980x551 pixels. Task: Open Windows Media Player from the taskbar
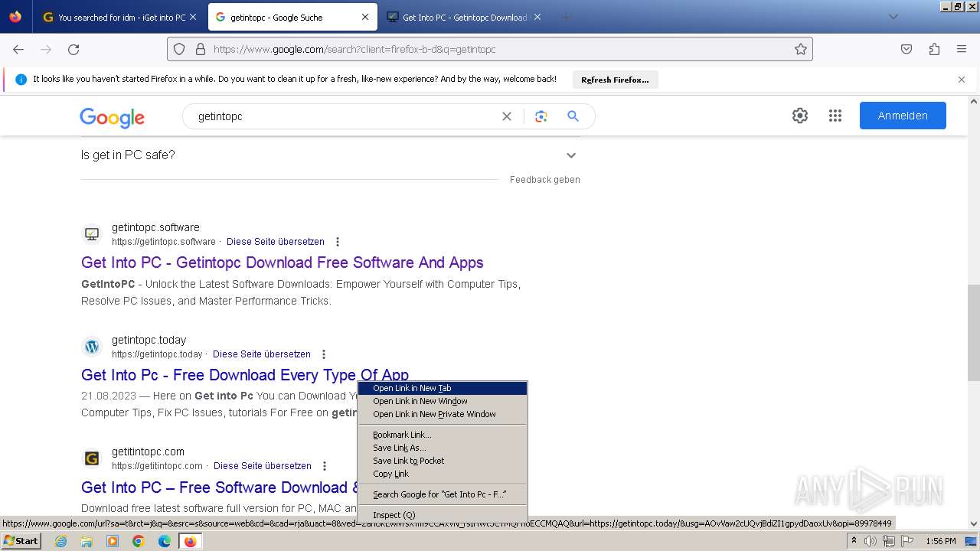click(x=113, y=541)
